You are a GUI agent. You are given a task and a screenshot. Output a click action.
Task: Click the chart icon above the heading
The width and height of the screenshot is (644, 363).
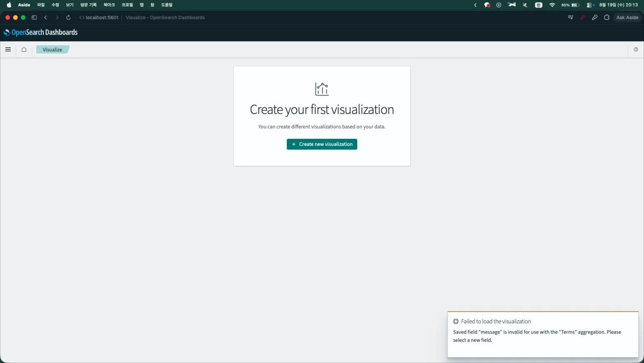[322, 89]
